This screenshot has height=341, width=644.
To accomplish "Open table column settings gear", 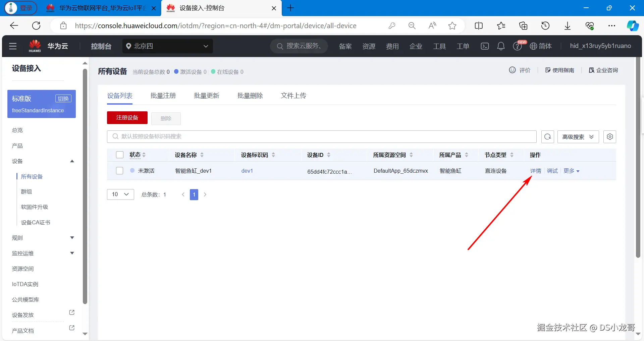I will (x=610, y=137).
